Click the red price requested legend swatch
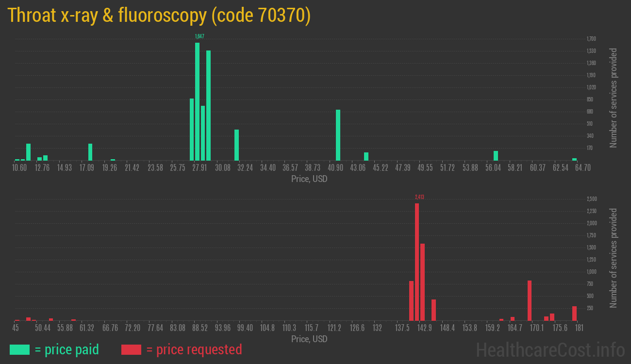631x364 pixels. click(x=131, y=349)
